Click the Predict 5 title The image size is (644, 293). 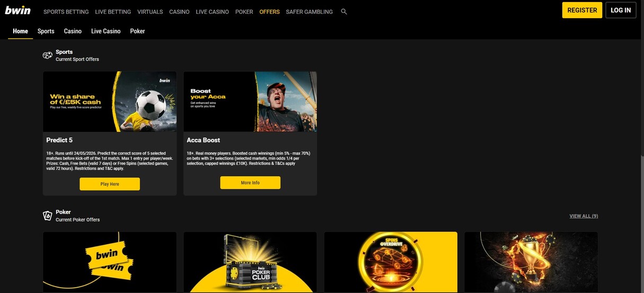pyautogui.click(x=59, y=140)
